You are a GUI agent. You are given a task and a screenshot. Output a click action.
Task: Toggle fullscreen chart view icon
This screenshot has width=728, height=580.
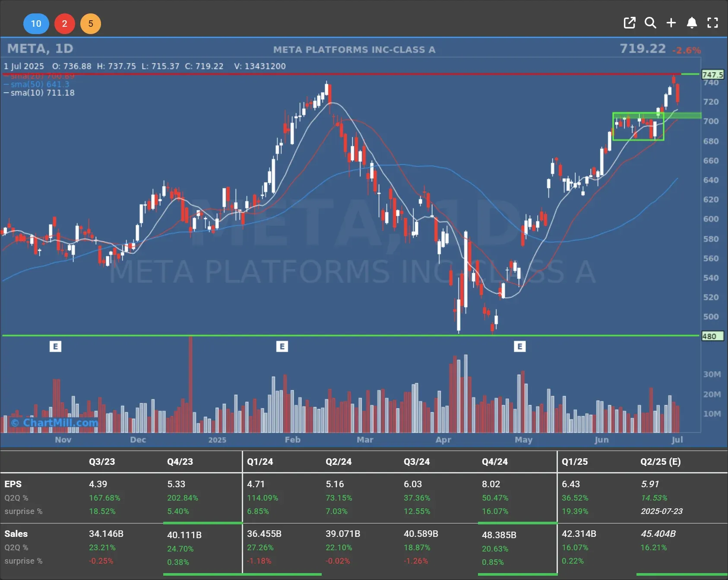[712, 23]
